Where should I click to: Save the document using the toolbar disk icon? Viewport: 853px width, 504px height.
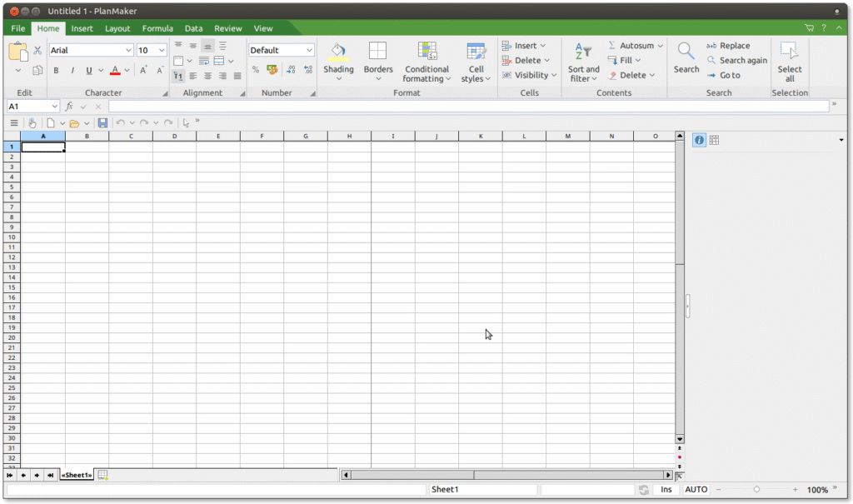(102, 123)
